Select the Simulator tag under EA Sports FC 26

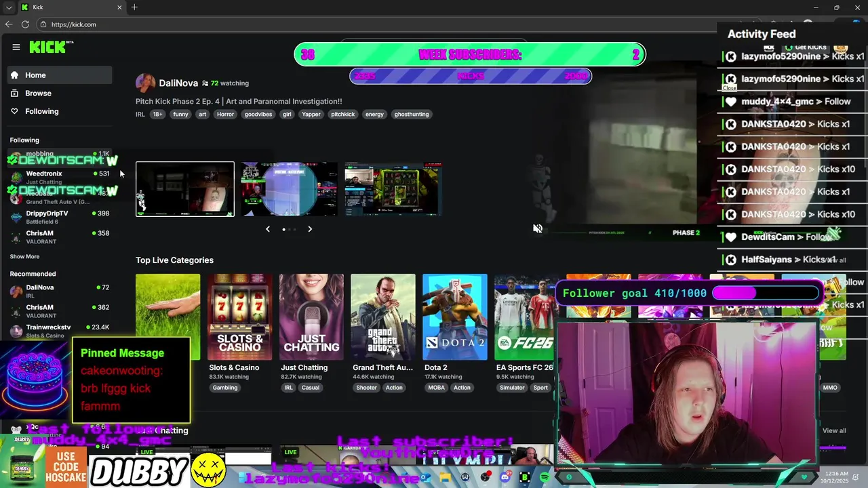(512, 388)
